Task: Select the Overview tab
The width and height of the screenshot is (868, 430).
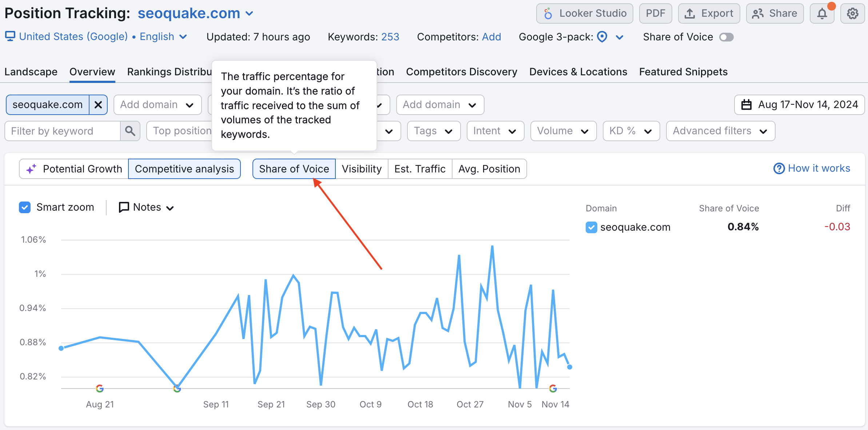Action: [92, 72]
